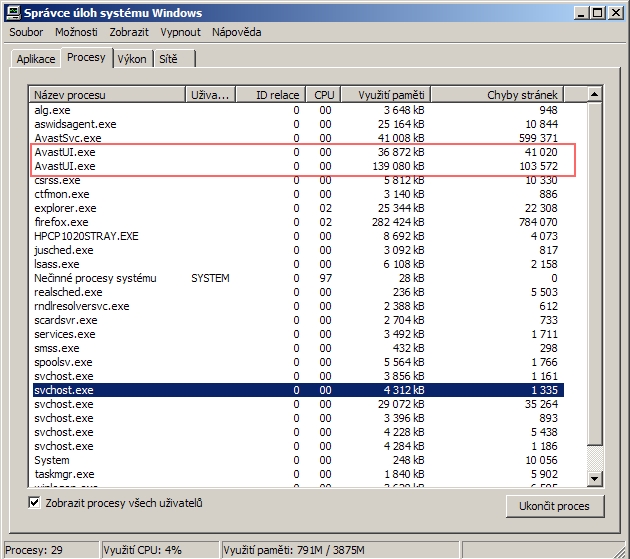Click highlighted svchost.exe with 4 312 kB
Viewport: 630px width, 559px height.
tap(298, 390)
